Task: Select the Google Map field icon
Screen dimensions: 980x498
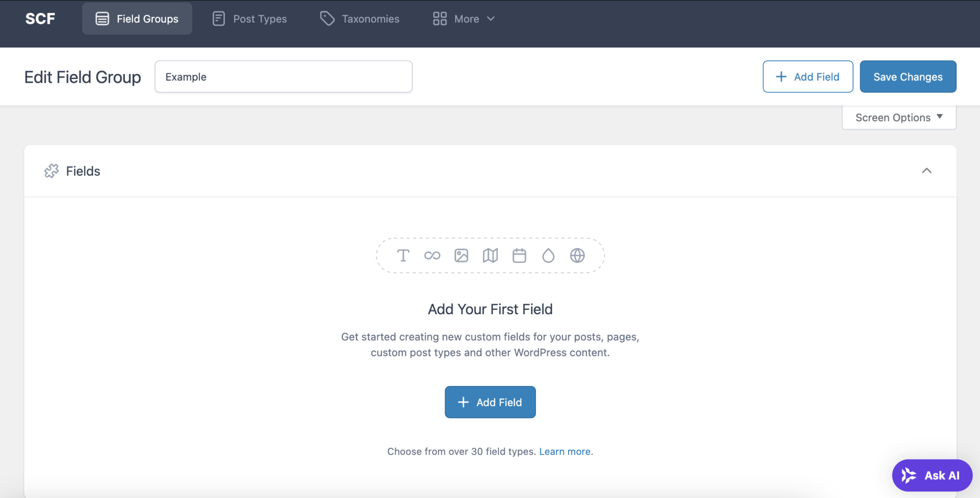Action: [x=490, y=255]
